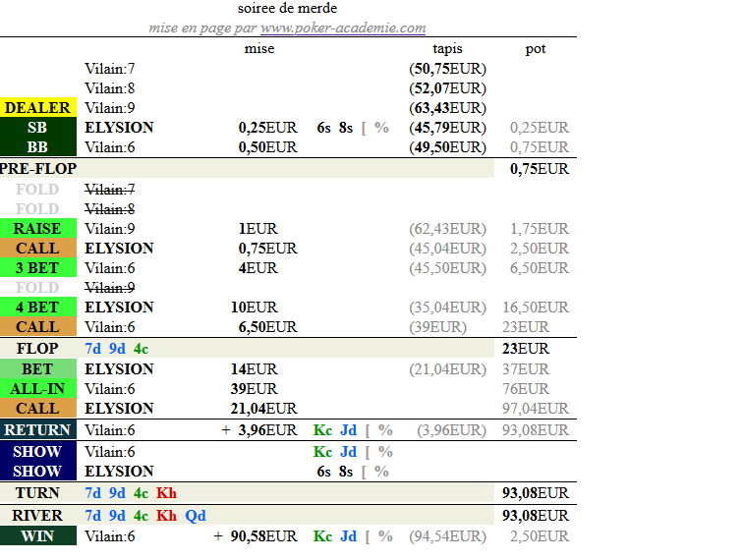Open the www.poker-academie.com link
This screenshot has height=560, width=743.
[x=343, y=28]
